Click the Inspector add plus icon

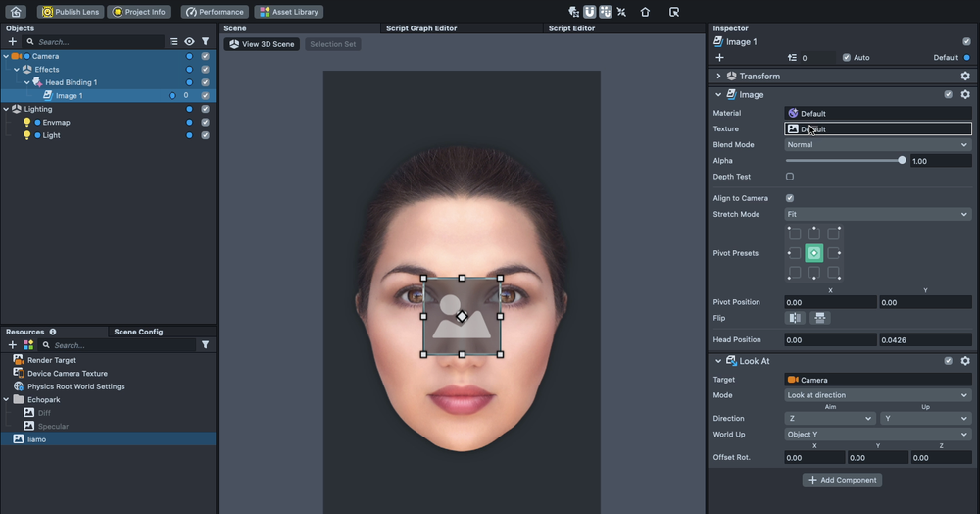pyautogui.click(x=719, y=58)
